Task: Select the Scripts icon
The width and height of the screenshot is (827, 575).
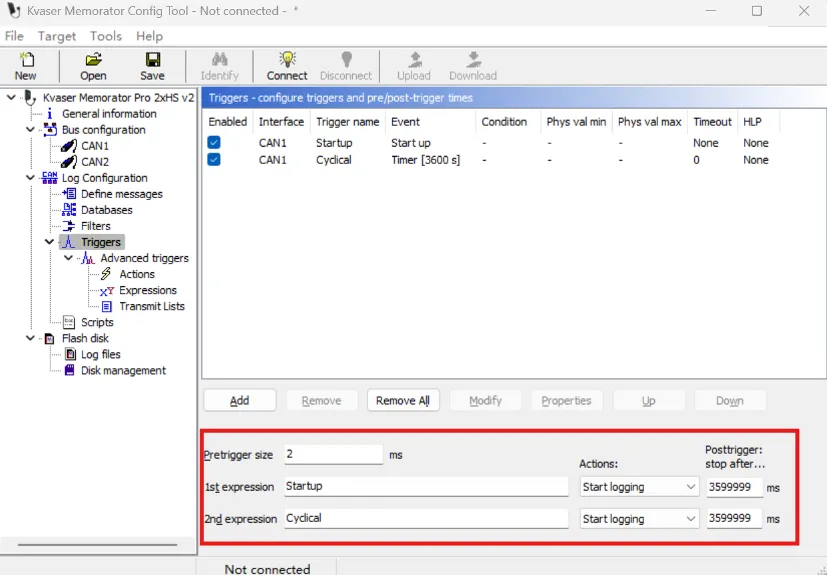Action: (69, 322)
